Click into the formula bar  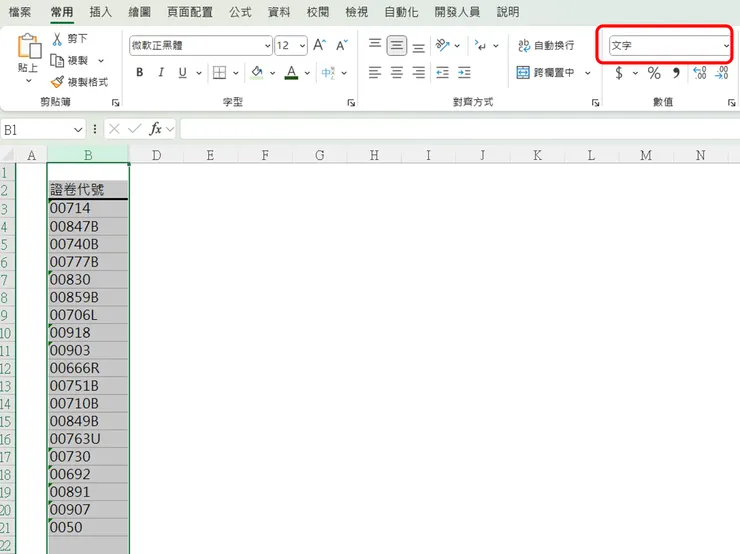pos(460,129)
